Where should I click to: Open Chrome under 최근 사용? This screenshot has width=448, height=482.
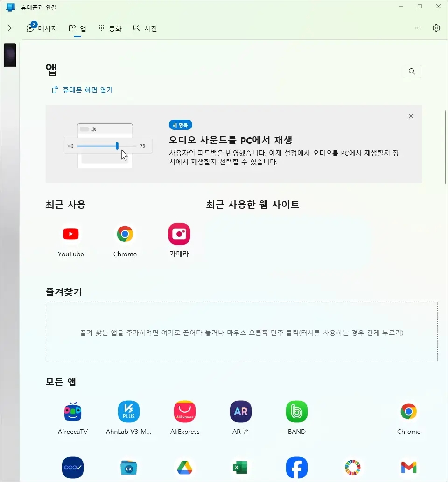point(125,234)
